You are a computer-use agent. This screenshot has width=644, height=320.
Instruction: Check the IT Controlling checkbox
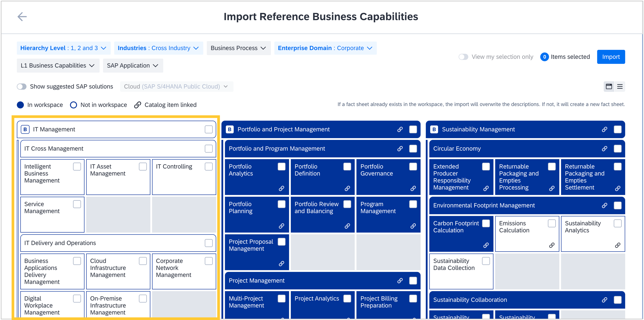[x=208, y=167]
